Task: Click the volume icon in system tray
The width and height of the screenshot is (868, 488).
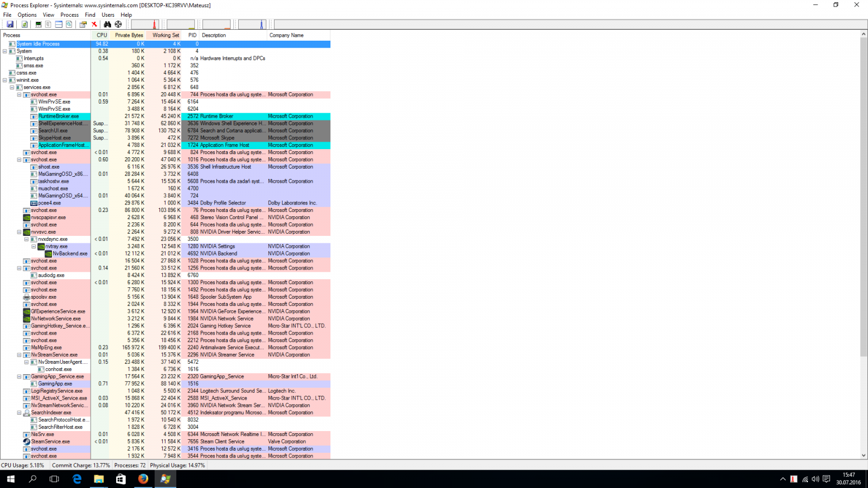Action: (x=815, y=479)
